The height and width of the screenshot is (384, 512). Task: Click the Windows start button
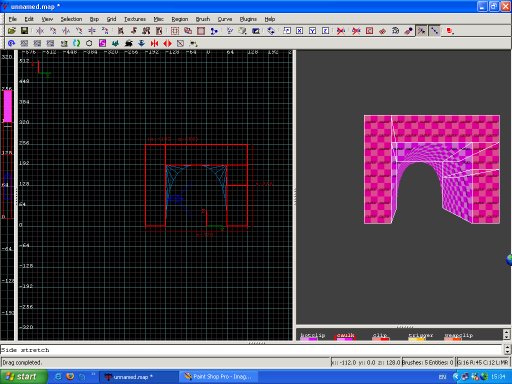tap(23, 377)
